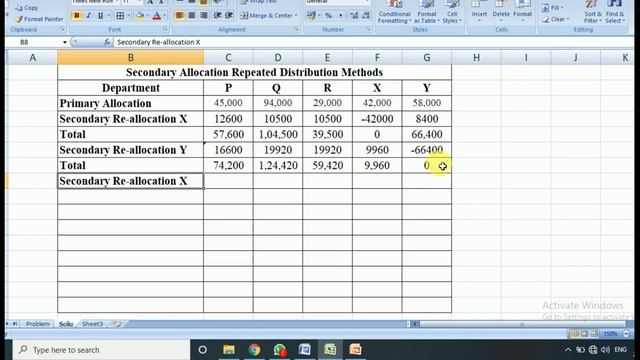640x360 pixels.
Task: Open Cell Styles gallery
Action: coord(452,12)
